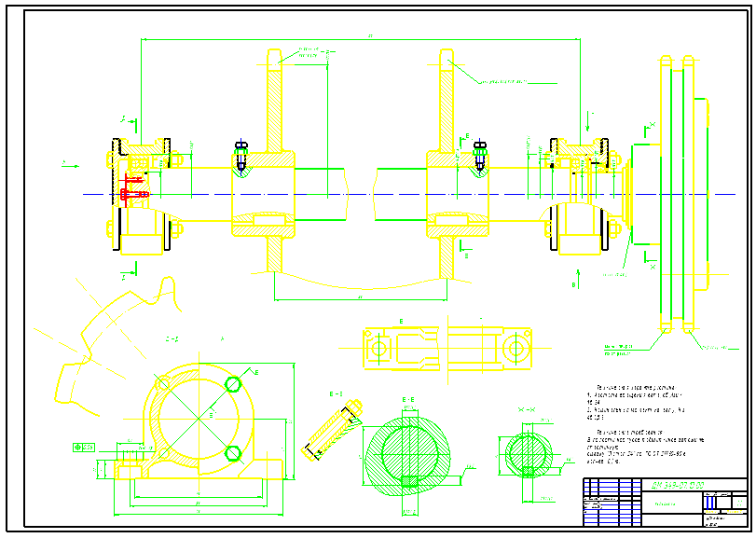Select the set screw on right hub

(479, 155)
